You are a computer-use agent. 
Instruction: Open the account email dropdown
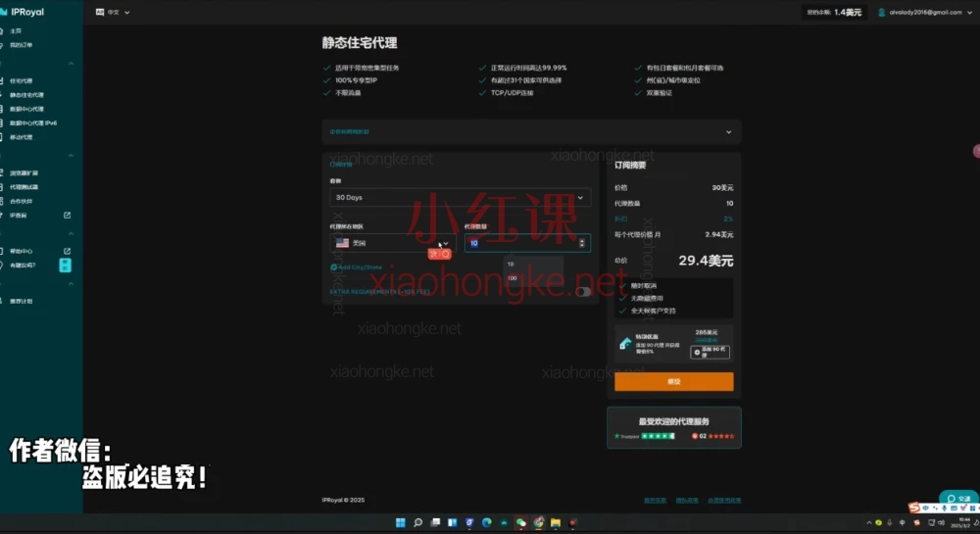(x=925, y=13)
